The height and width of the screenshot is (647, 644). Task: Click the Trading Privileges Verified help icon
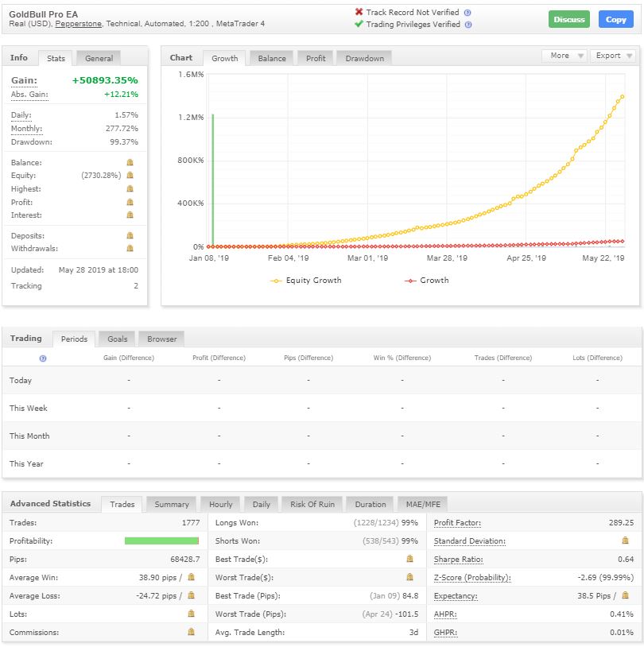point(468,25)
